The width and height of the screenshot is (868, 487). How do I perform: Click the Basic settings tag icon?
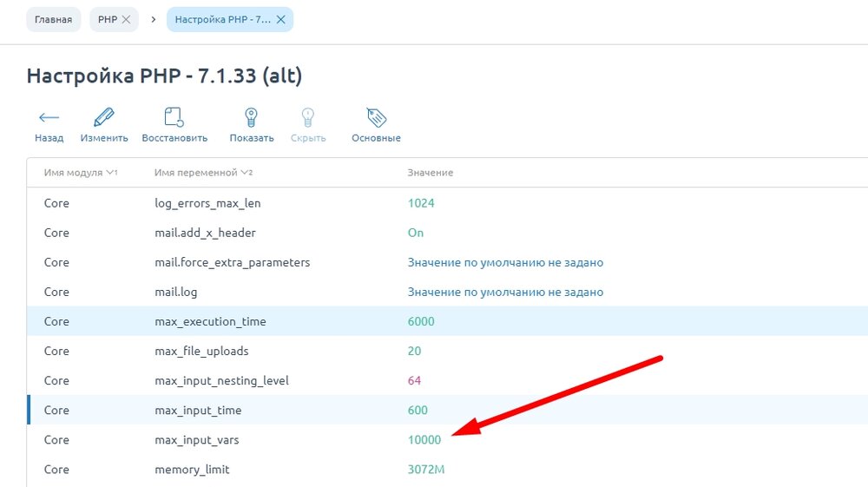376,118
